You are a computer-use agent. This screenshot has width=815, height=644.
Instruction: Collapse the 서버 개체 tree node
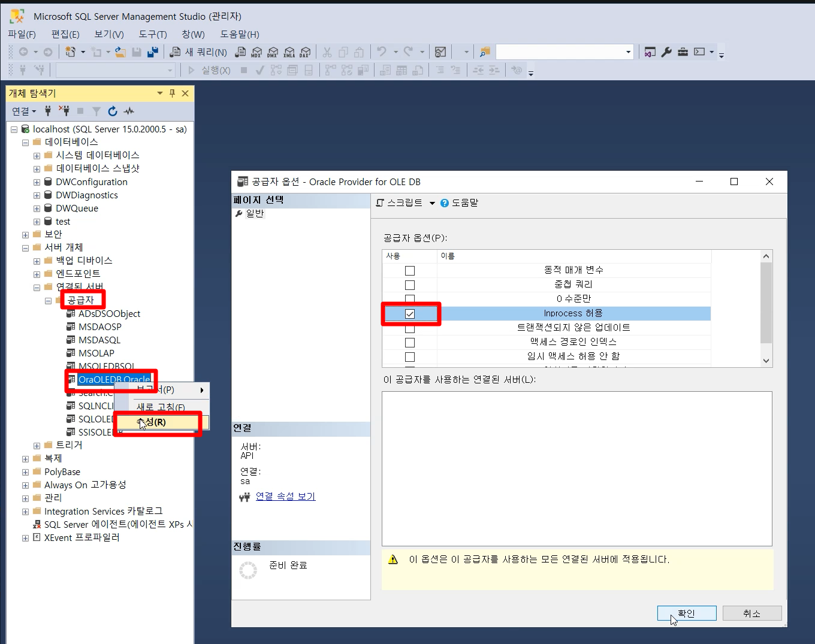(x=25, y=247)
